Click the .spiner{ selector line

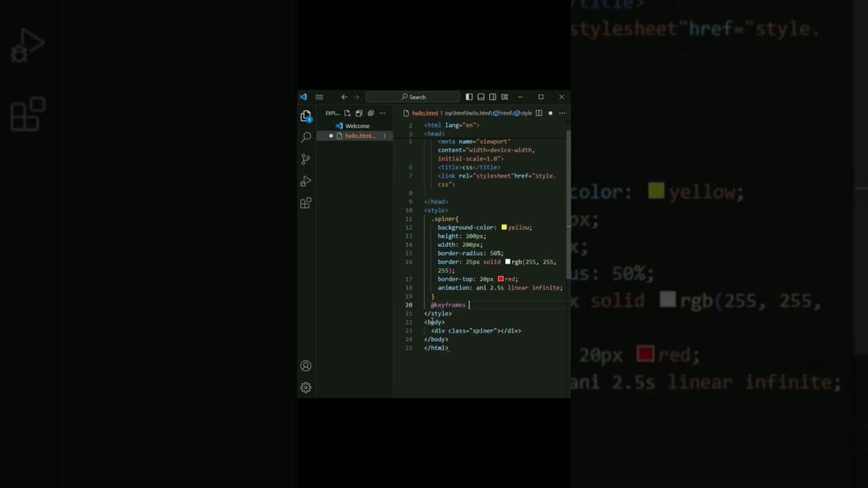pyautogui.click(x=445, y=219)
